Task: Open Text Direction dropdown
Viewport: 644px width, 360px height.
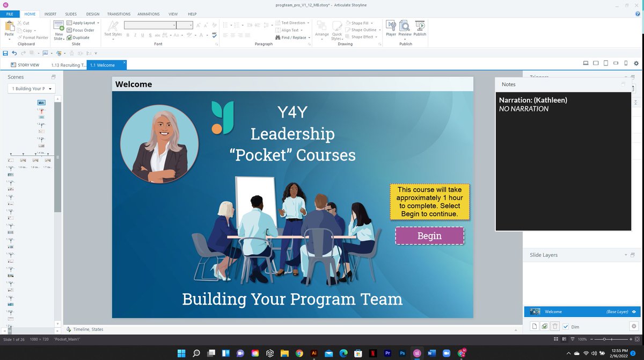Action: [x=292, y=23]
